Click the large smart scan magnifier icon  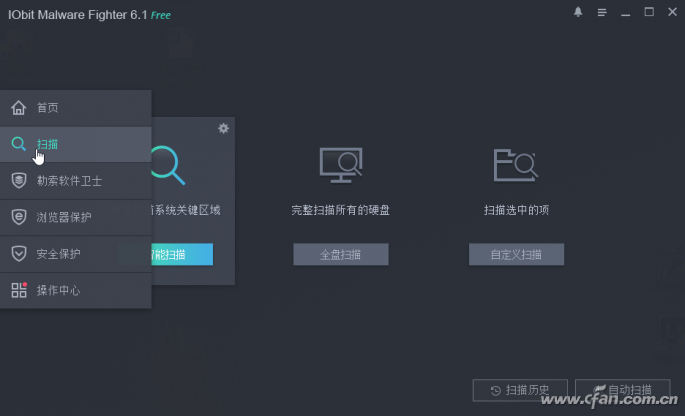[x=169, y=166]
